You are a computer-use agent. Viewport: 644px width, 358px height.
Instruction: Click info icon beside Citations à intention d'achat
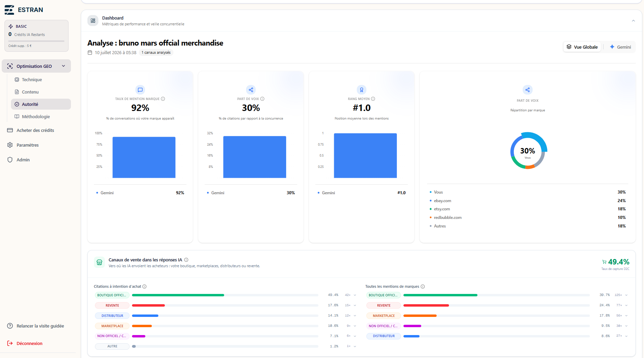(145, 286)
